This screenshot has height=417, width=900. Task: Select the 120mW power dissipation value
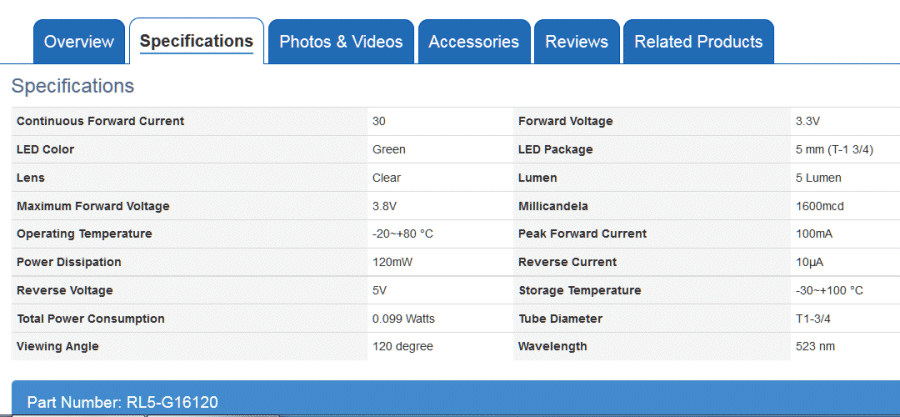391,262
